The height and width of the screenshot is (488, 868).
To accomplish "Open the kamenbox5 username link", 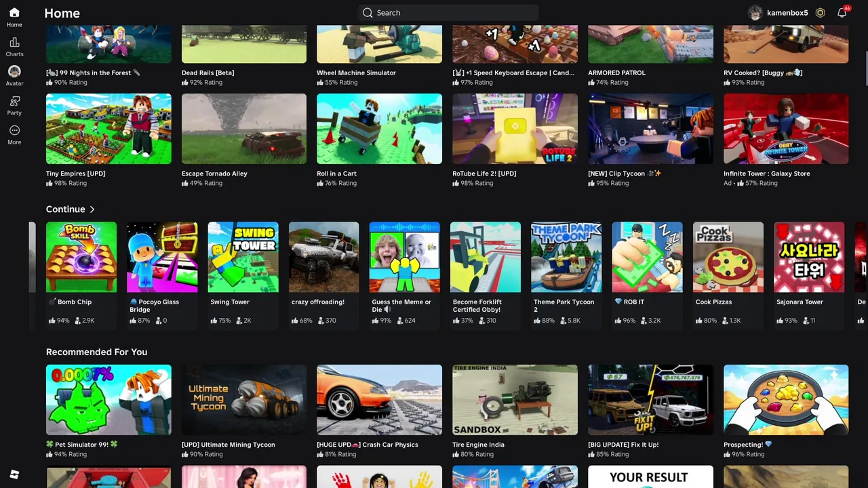I will 787,13.
